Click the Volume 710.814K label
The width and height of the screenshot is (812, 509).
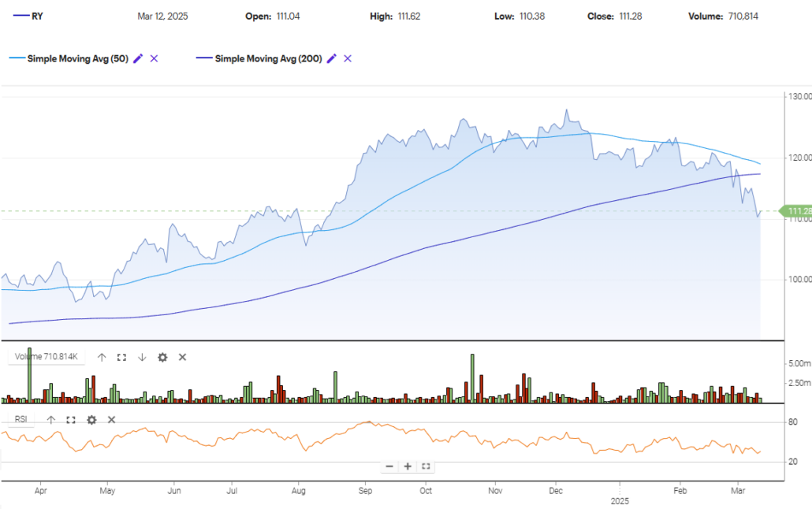[x=46, y=357]
